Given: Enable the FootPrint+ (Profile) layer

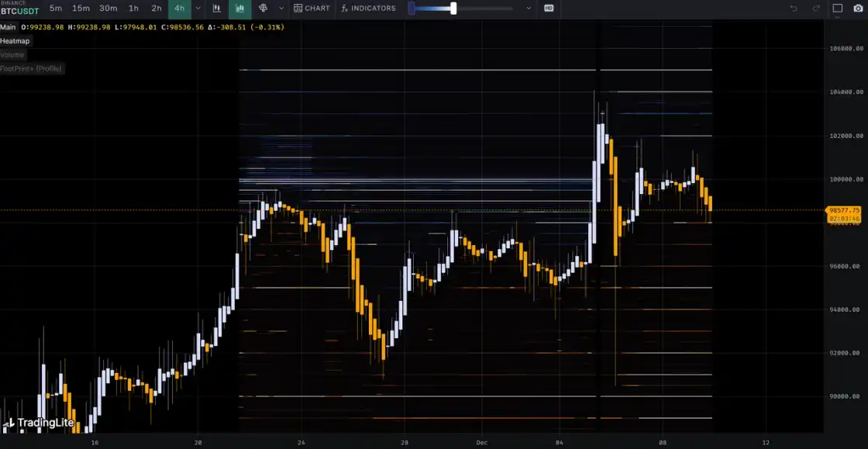Looking at the screenshot, I should [x=32, y=69].
